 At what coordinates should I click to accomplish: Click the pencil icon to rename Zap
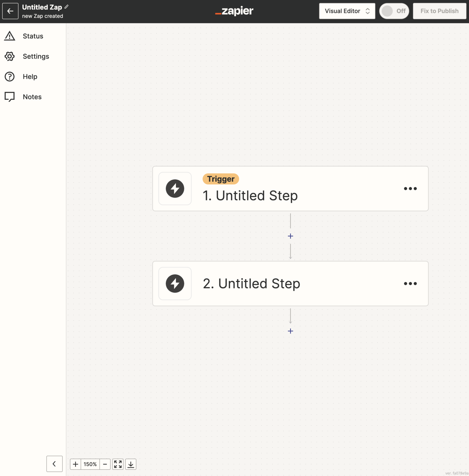pos(66,7)
